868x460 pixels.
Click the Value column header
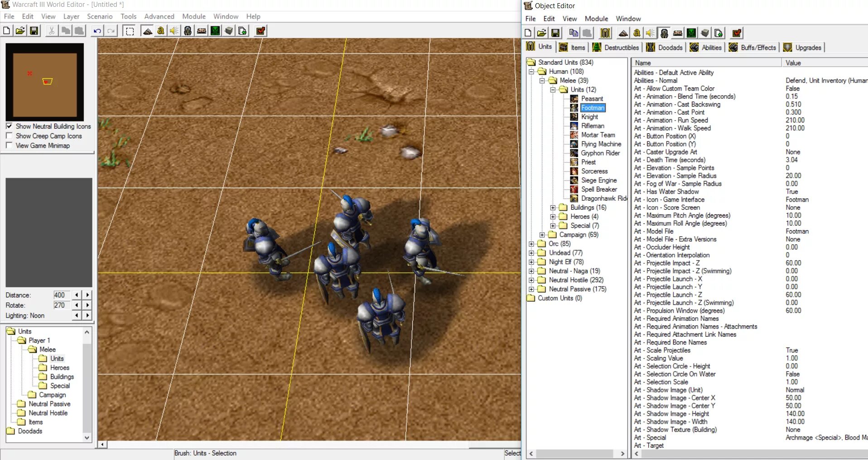tap(825, 63)
